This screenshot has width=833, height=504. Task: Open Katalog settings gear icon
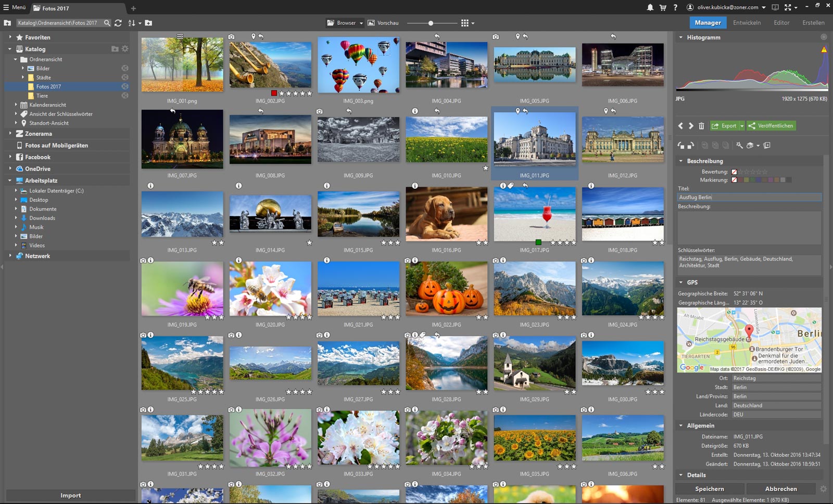(125, 49)
